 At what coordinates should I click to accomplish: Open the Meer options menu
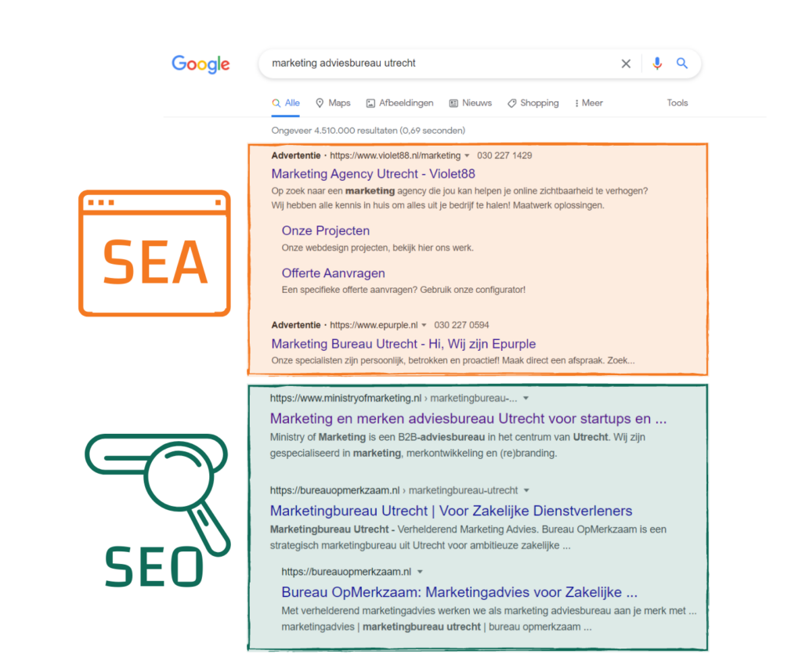click(589, 103)
